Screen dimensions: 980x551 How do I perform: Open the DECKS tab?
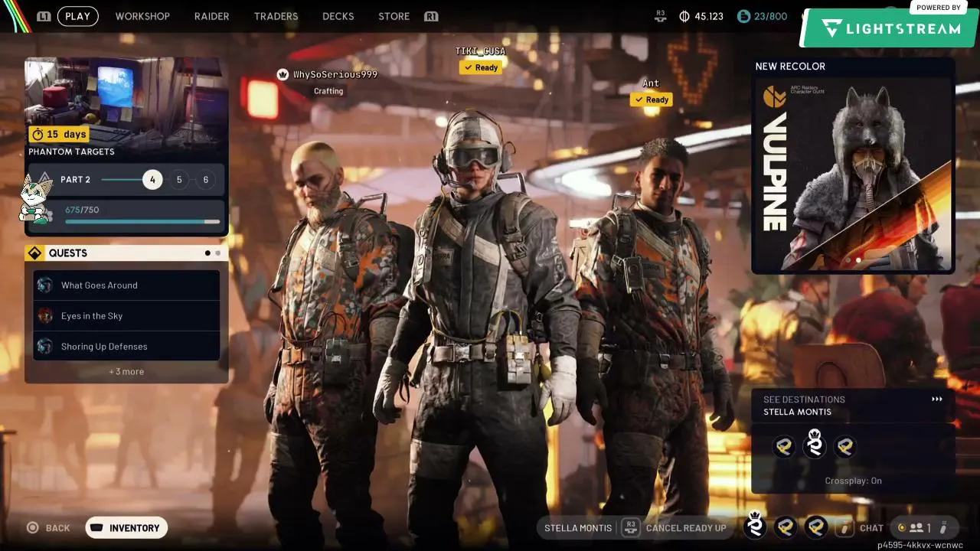pos(338,16)
